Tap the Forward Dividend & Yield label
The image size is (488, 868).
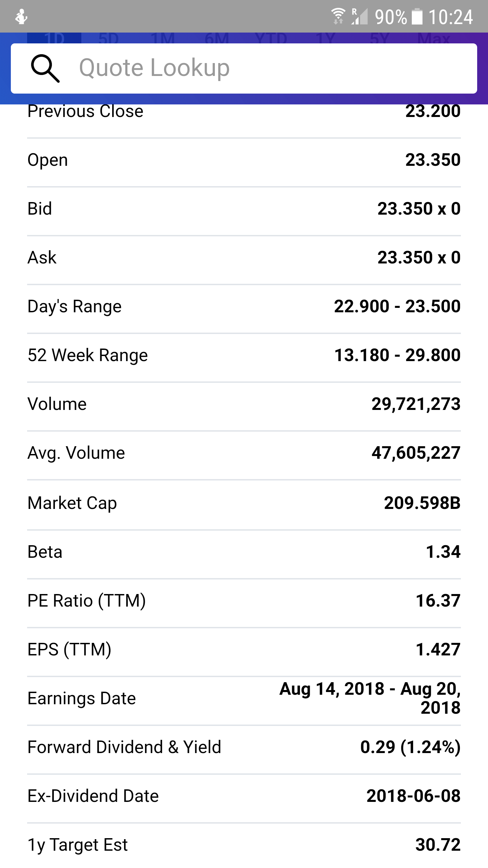(x=124, y=747)
